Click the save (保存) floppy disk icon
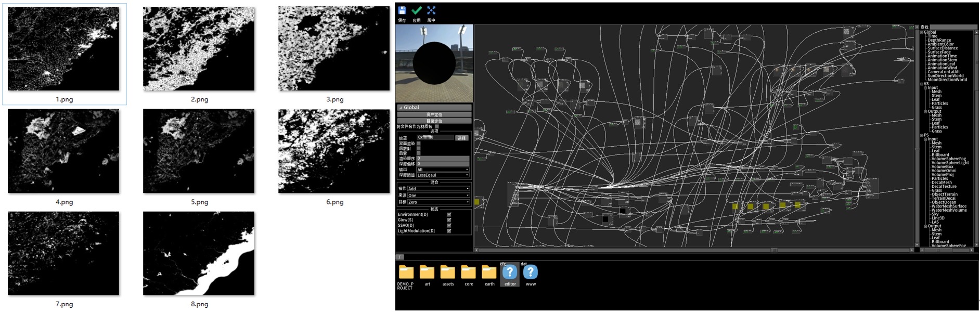This screenshot has width=980, height=312. pyautogui.click(x=402, y=11)
